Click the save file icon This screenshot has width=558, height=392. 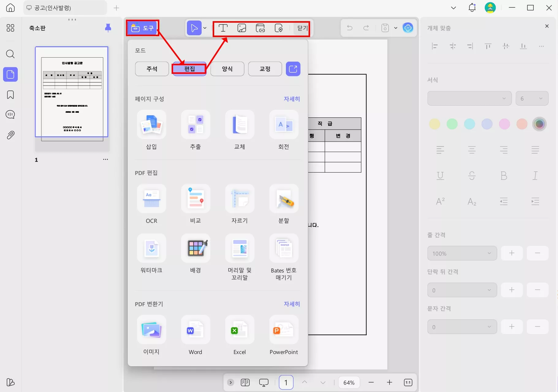385,28
